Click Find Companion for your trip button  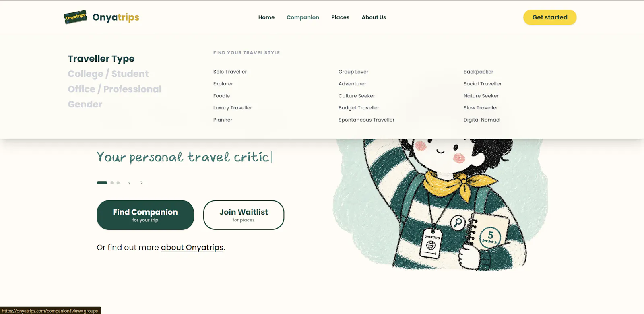pos(145,215)
